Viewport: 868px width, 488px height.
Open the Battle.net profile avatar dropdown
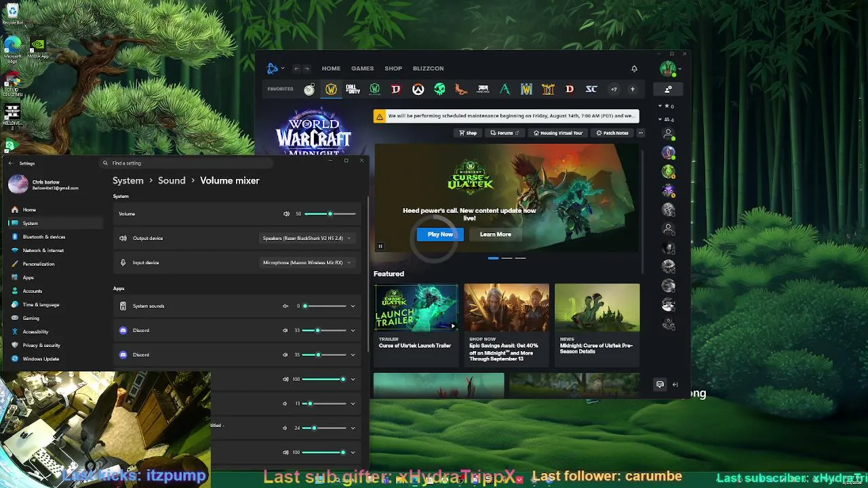click(x=670, y=68)
